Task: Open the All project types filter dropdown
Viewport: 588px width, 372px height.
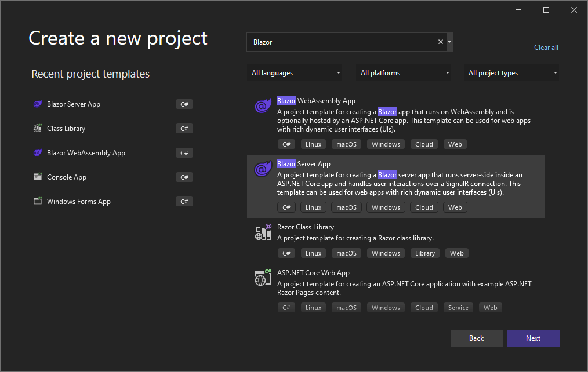Action: 511,72
